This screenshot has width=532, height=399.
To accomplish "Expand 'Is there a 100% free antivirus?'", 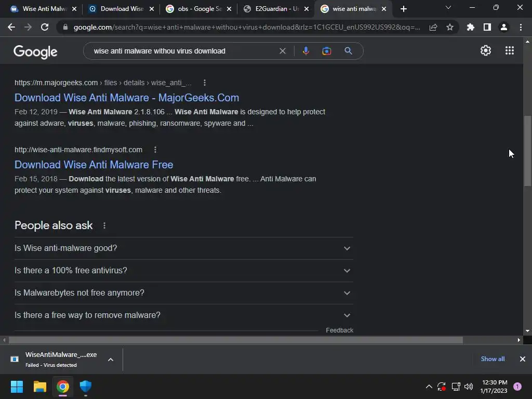I will tap(183, 271).
